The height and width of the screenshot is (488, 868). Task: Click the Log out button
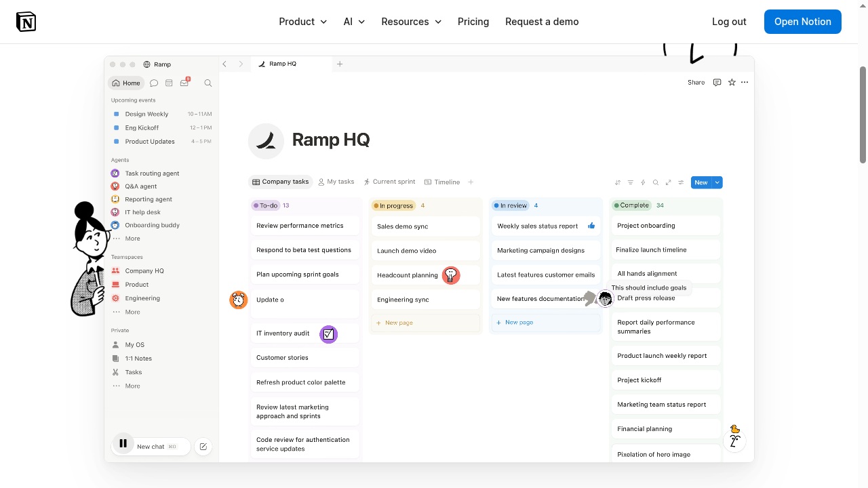click(x=729, y=22)
